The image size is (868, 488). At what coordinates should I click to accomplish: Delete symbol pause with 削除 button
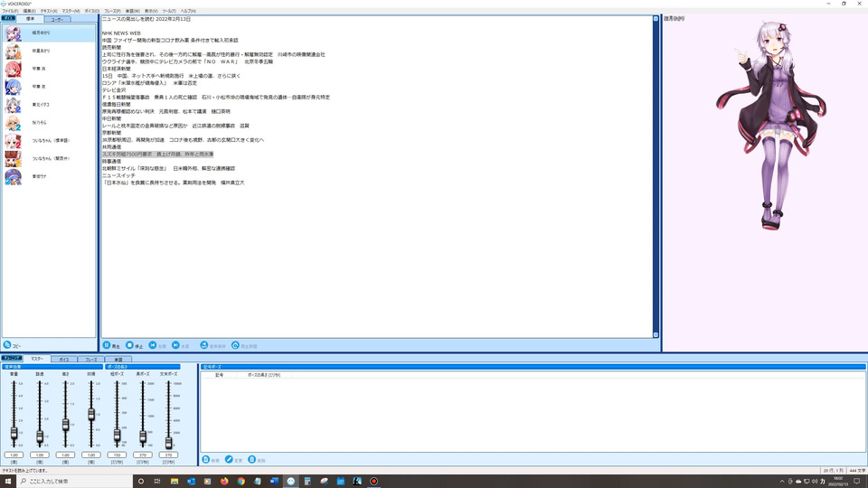tap(257, 460)
